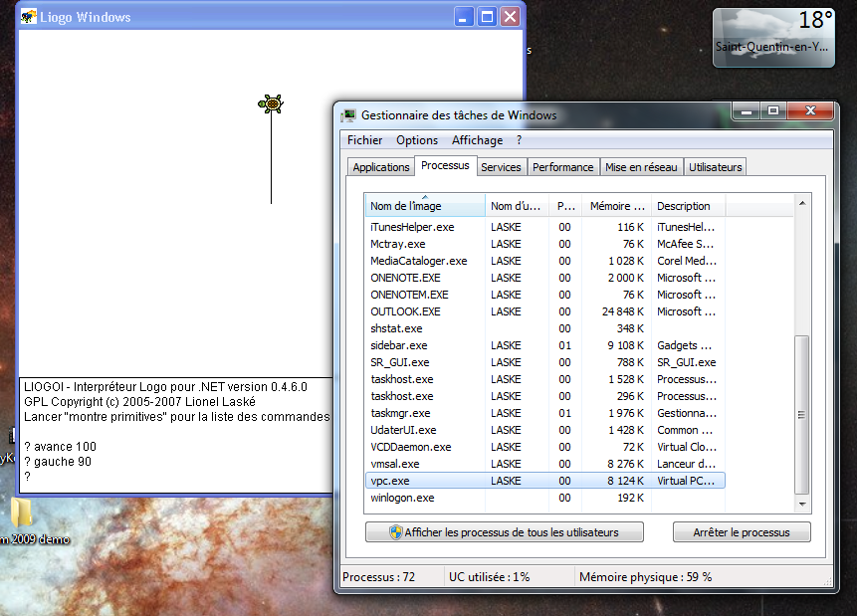
Task: Open the Utilisateurs tab
Action: 715,167
